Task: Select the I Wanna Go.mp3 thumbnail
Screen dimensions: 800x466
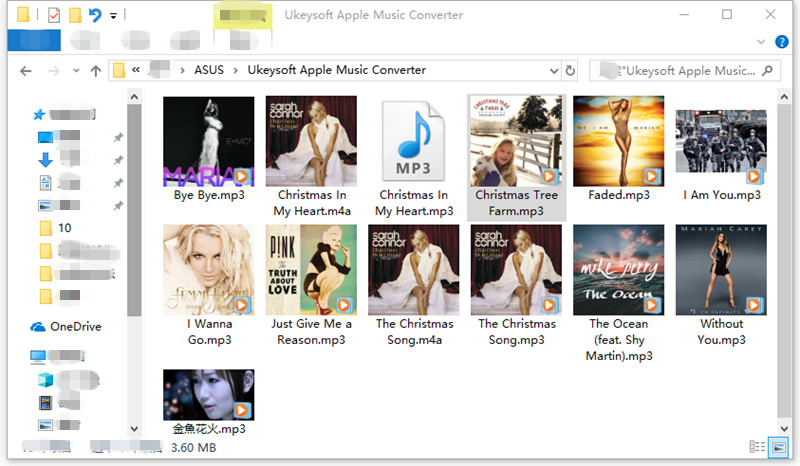Action: (x=209, y=270)
